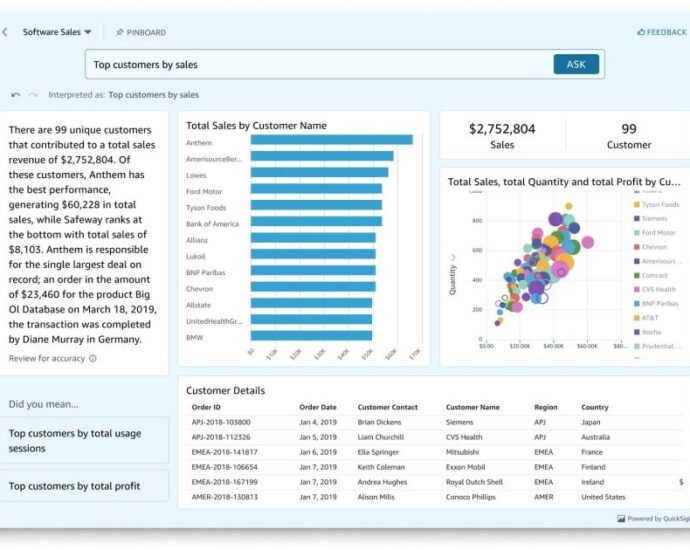Open the Pinboard

coord(141,33)
